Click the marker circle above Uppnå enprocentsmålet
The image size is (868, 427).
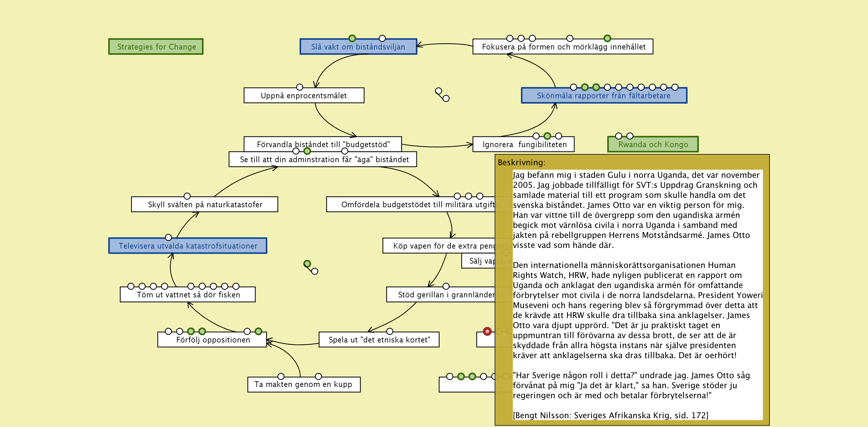(300, 87)
